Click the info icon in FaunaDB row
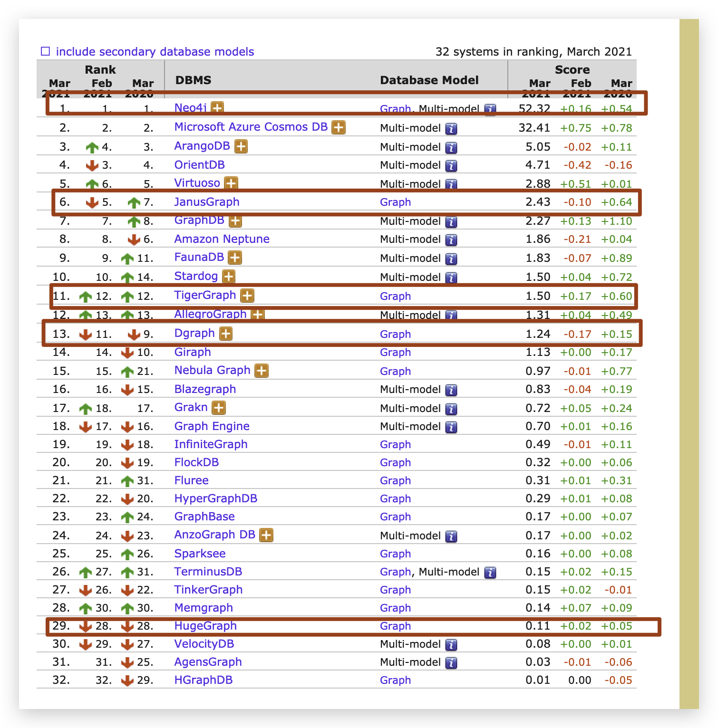The height and width of the screenshot is (728, 718). pyautogui.click(x=451, y=259)
